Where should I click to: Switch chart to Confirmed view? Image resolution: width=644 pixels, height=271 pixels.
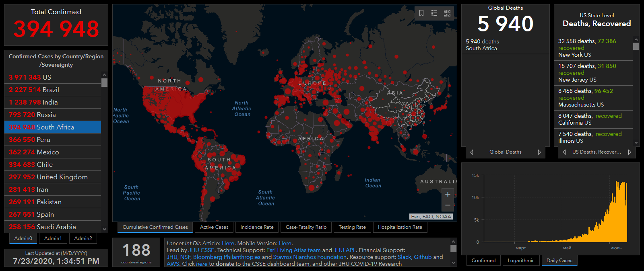483,261
